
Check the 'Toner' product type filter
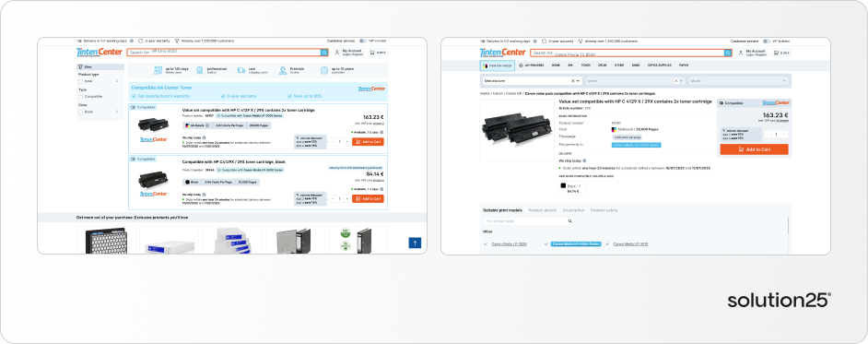(81, 81)
